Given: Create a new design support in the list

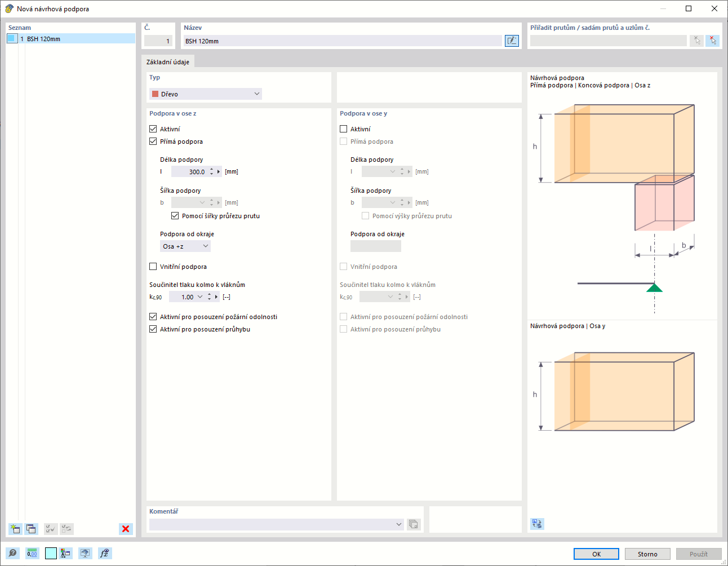Looking at the screenshot, I should 15,529.
